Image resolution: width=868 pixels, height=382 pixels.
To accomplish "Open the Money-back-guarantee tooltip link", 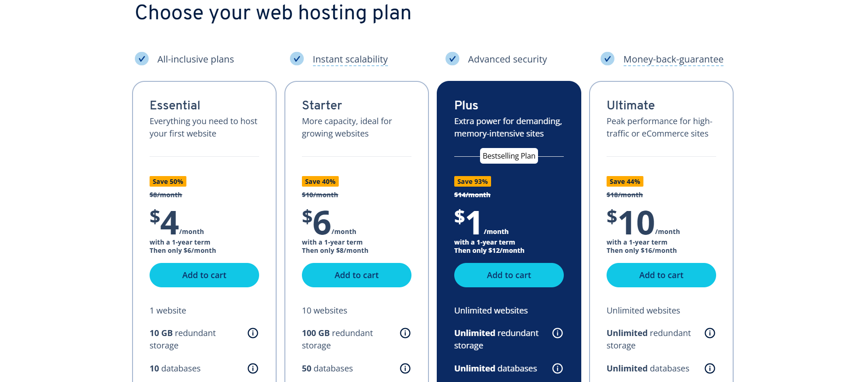I will 673,59.
